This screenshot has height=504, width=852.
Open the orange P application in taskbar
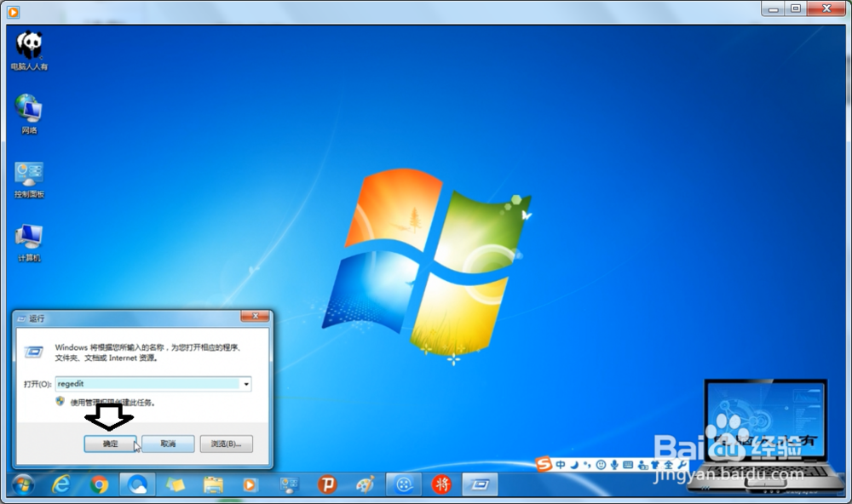(327, 484)
